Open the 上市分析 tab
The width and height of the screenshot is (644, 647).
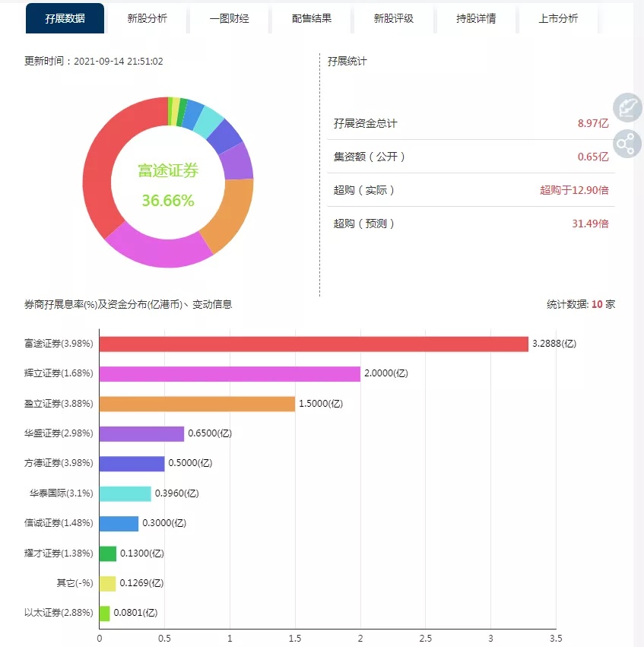(558, 18)
